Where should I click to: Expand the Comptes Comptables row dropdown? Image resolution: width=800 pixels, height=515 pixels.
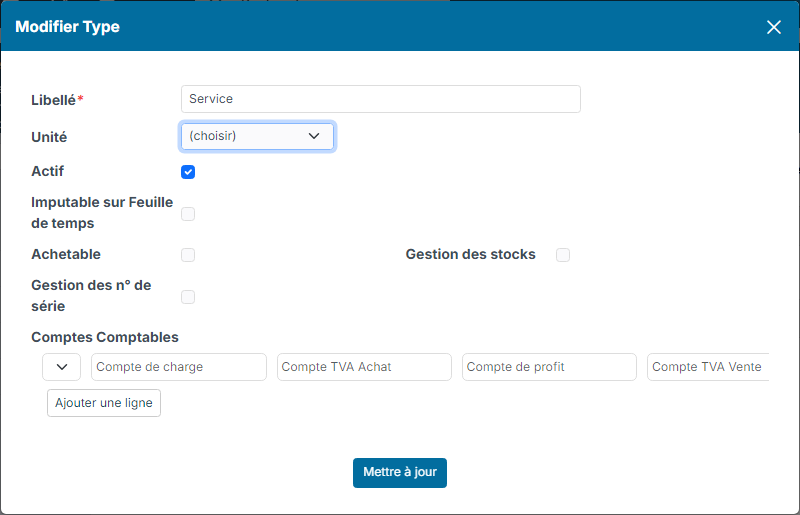pos(61,367)
